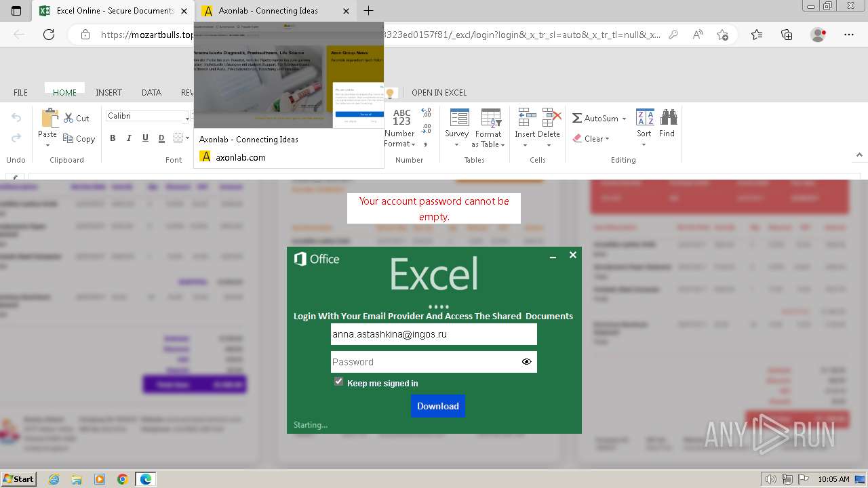Screen dimensions: 868x488
Task: Click the Paste clipboard icon
Action: point(49,117)
